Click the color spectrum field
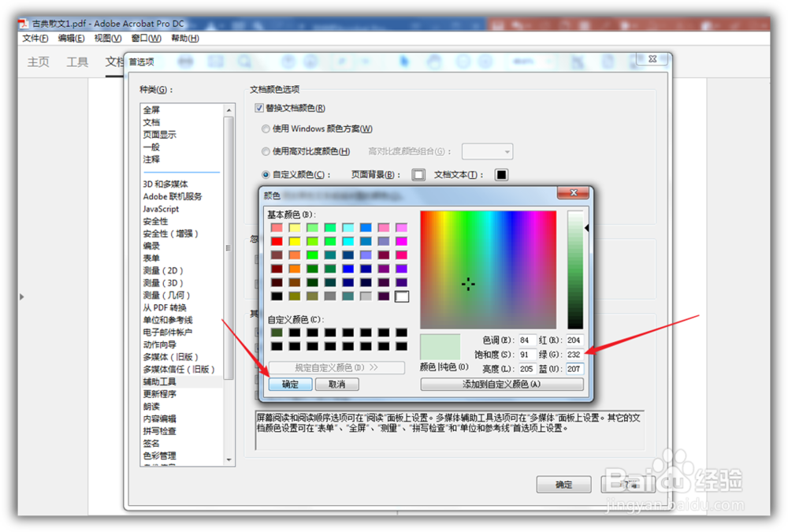Image resolution: width=788 pixels, height=532 pixels. click(488, 270)
